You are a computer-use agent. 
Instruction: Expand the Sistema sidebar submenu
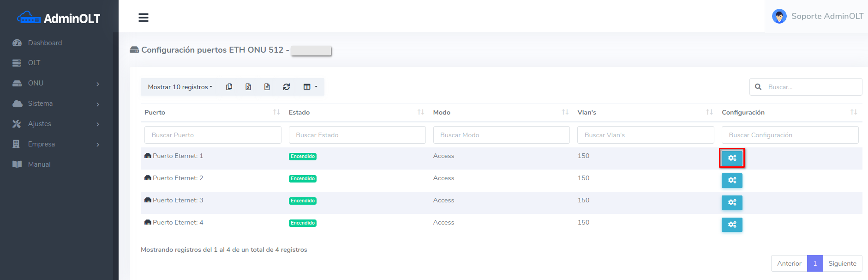(56, 103)
